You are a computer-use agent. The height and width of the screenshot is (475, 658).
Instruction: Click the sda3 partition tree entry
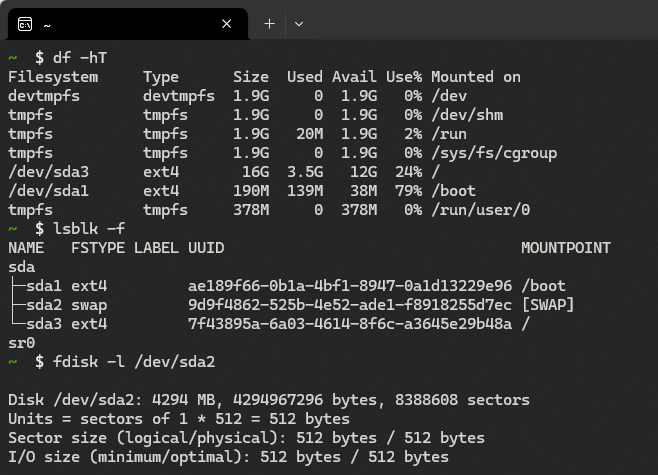(x=43, y=324)
